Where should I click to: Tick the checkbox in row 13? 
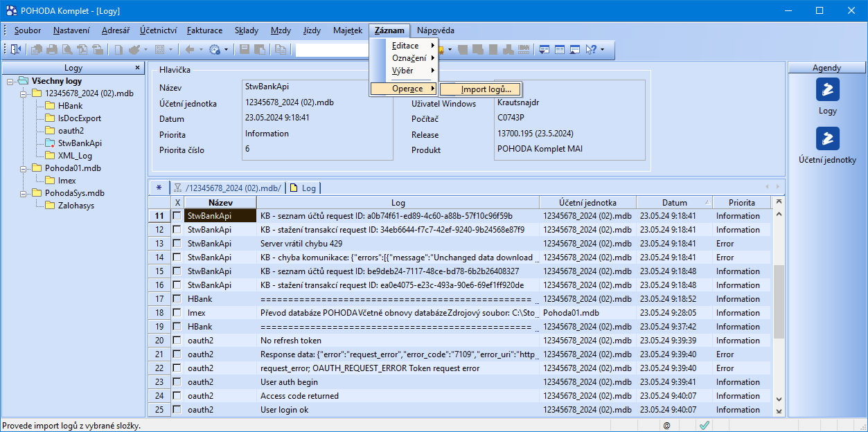(177, 243)
